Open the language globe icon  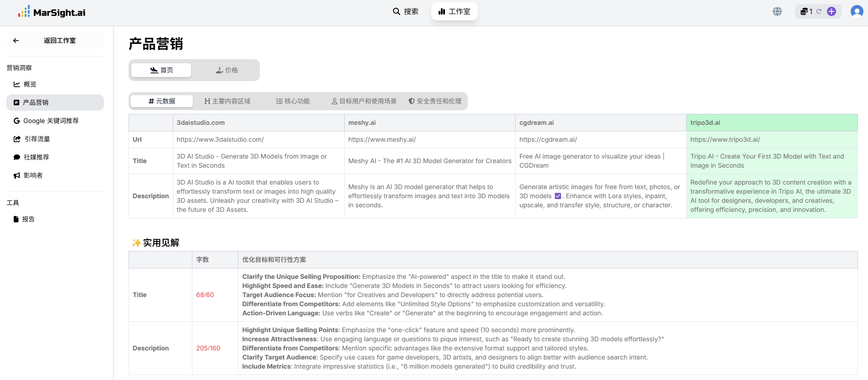777,11
